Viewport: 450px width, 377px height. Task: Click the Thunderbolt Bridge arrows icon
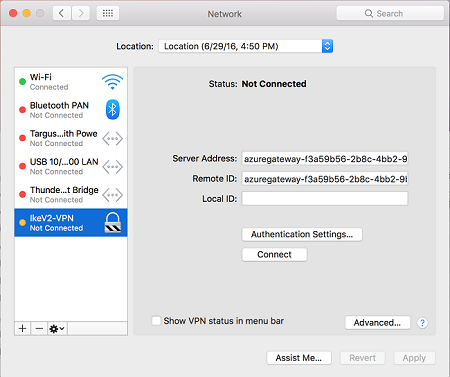113,195
